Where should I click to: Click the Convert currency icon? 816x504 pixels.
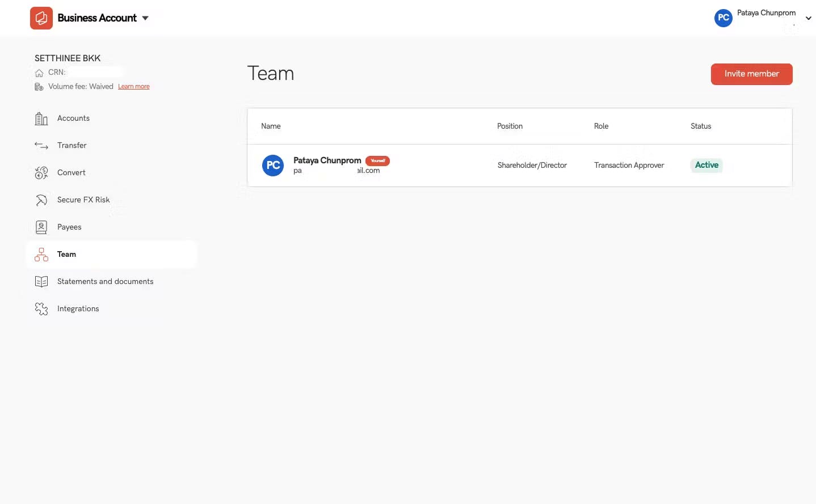pos(41,173)
